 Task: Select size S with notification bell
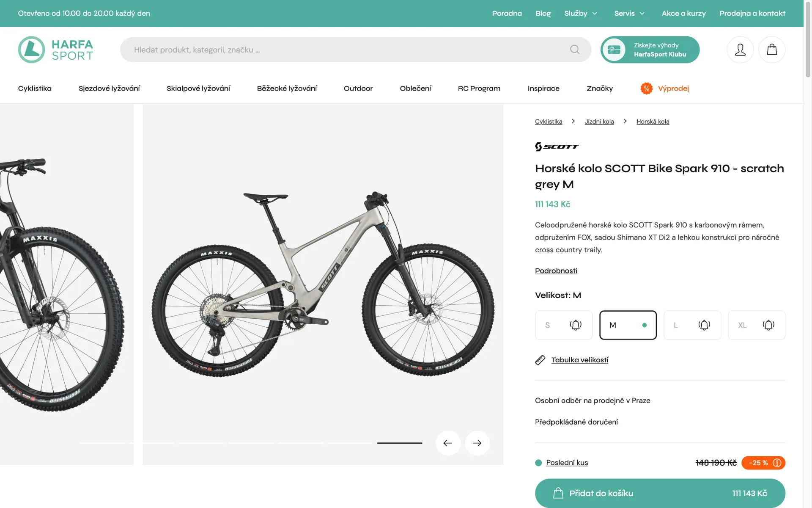pyautogui.click(x=564, y=325)
